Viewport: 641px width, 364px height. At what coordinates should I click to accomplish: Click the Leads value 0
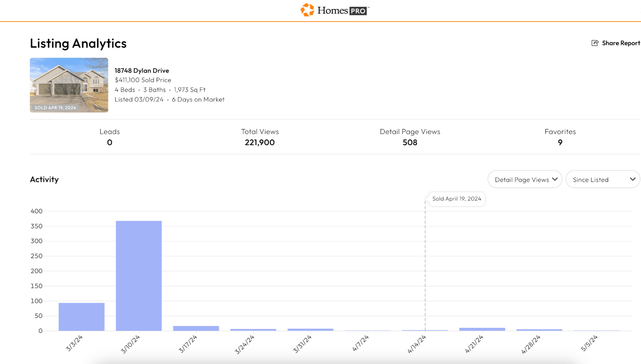click(110, 143)
